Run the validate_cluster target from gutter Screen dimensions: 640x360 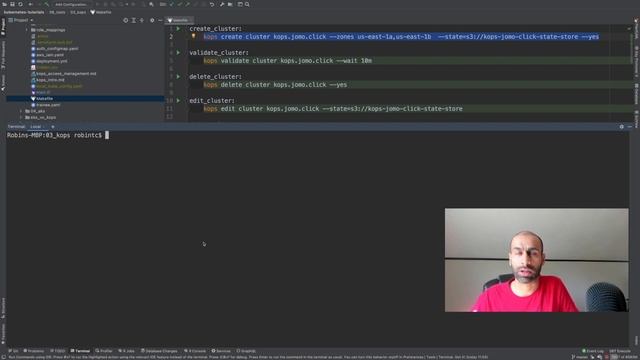point(178,53)
